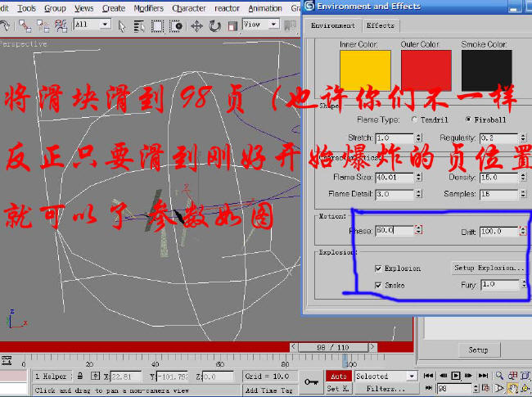Image resolution: width=532 pixels, height=397 pixels.
Task: Go to Start frame button
Action: click(x=428, y=375)
